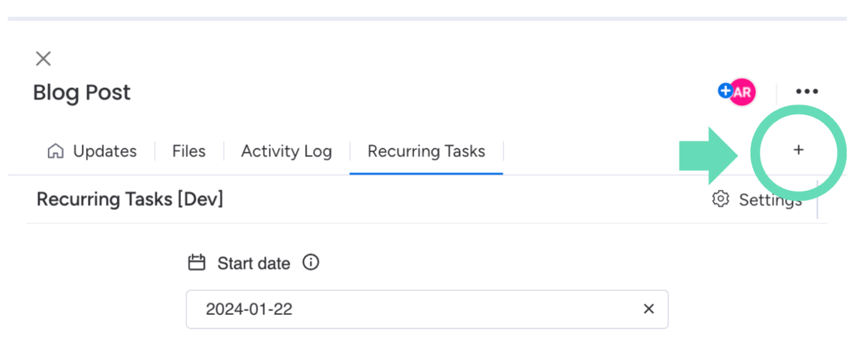Click the home icon beside Updates
The image size is (868, 364).
(56, 151)
